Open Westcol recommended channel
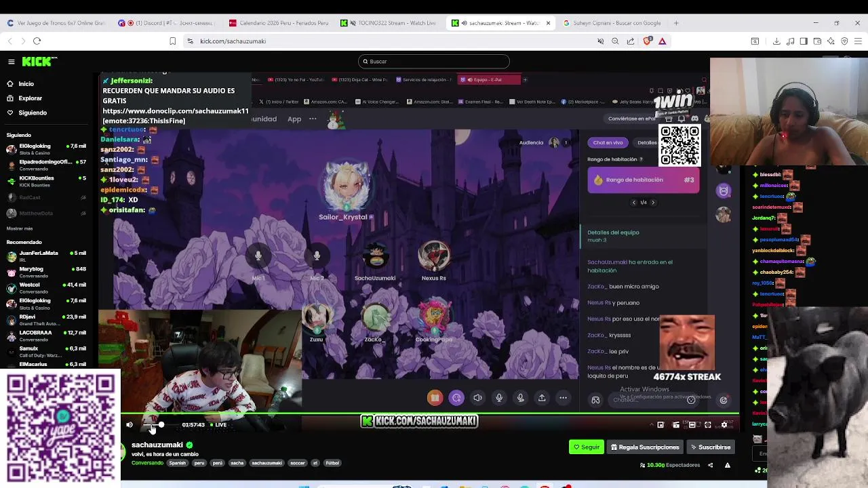 click(46, 288)
